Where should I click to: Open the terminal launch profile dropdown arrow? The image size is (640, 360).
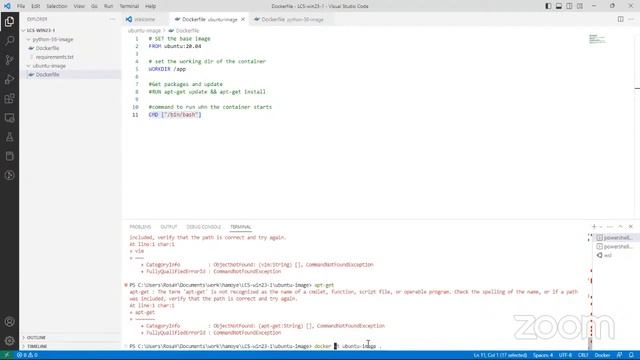click(601, 227)
